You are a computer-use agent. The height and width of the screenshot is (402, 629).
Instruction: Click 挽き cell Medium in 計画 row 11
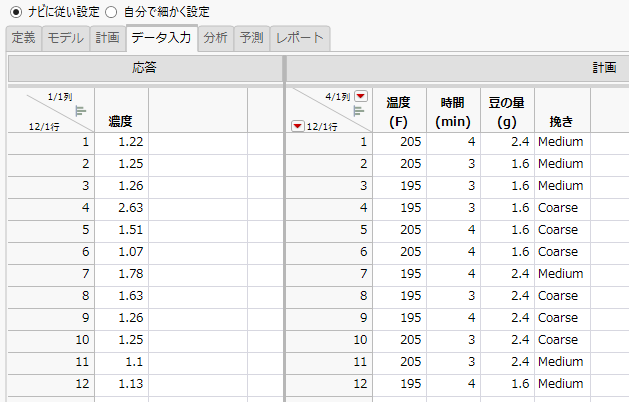coord(562,362)
